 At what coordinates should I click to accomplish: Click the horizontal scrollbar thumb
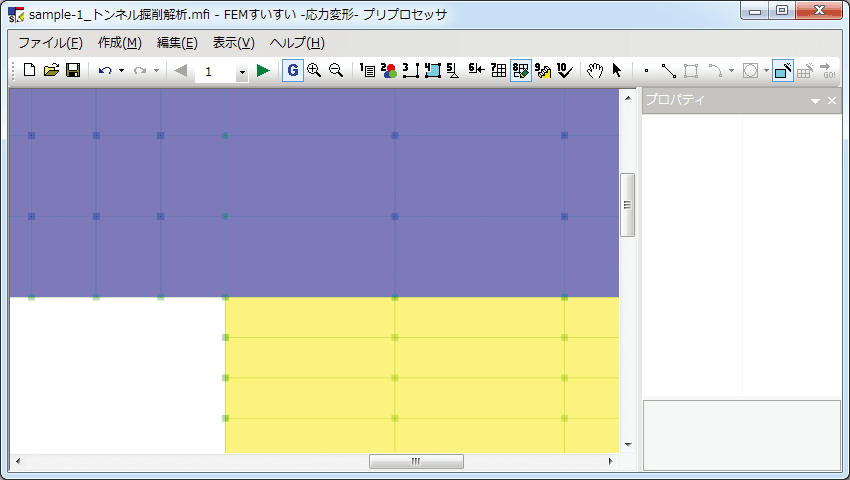tap(416, 461)
